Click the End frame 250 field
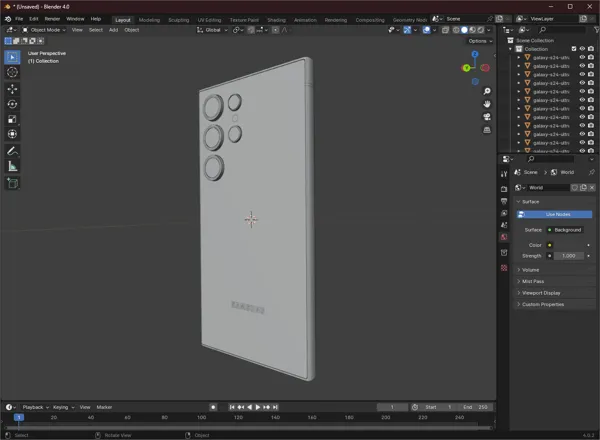The width and height of the screenshot is (600, 440). [475, 407]
